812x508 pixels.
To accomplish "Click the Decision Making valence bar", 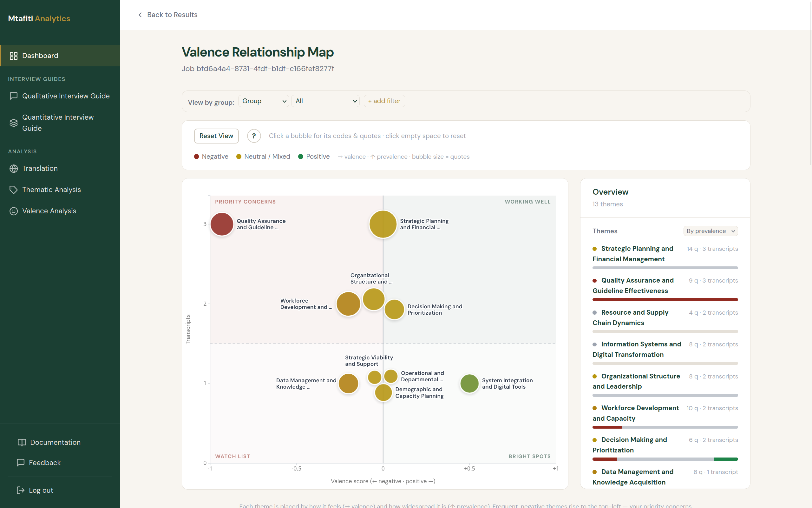I will (x=665, y=459).
